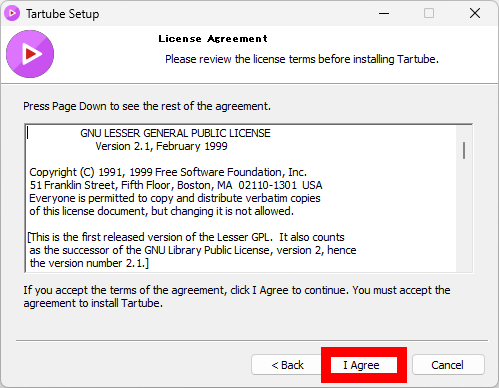Accept the license with I Agree
The image size is (499, 388).
(x=363, y=365)
